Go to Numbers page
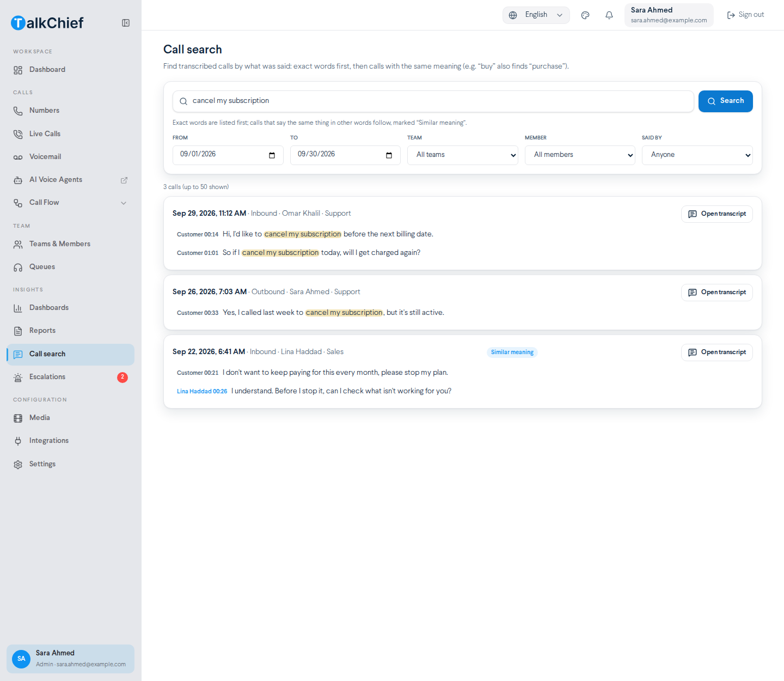Viewport: 784px width, 681px height. 70,111
